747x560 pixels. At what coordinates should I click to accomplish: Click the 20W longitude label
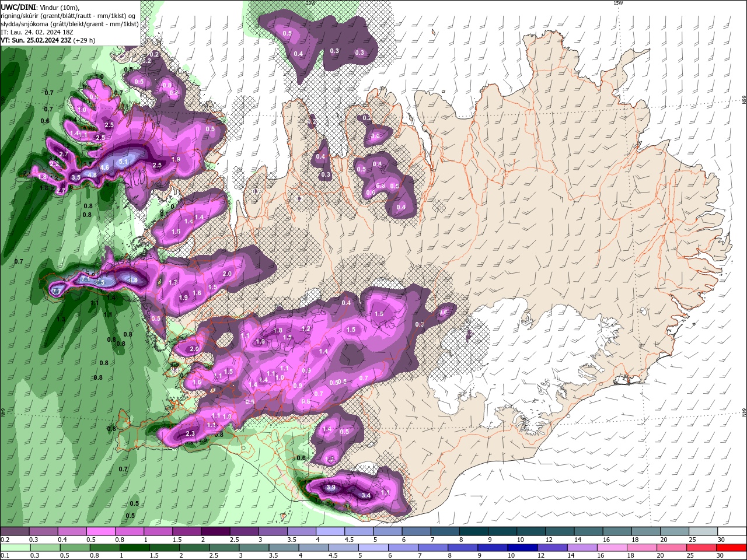pyautogui.click(x=310, y=3)
